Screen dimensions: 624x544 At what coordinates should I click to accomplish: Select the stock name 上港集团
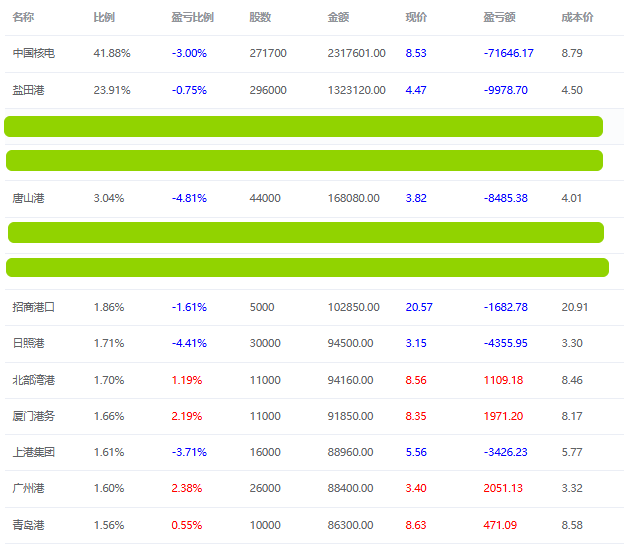(33, 452)
